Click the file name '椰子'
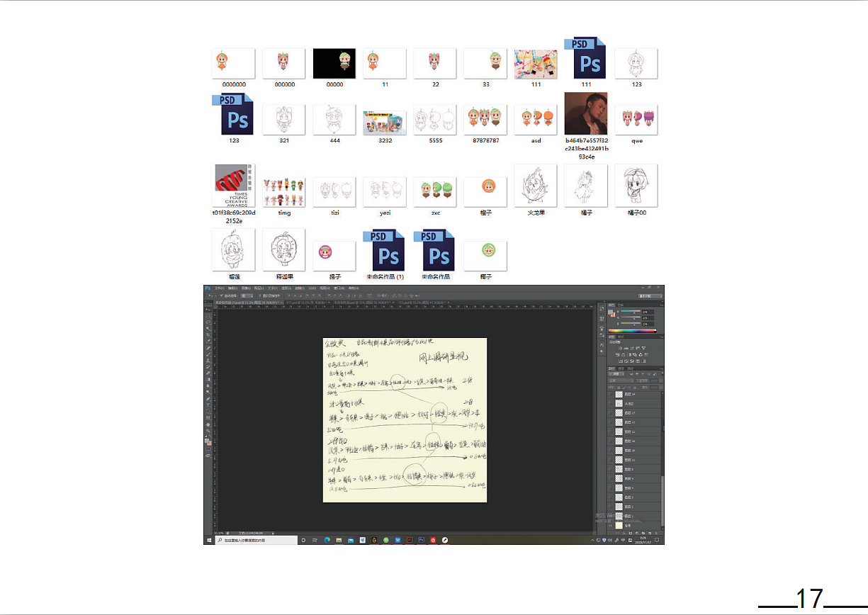Screen dimensions: 868x615 pyautogui.click(x=485, y=276)
